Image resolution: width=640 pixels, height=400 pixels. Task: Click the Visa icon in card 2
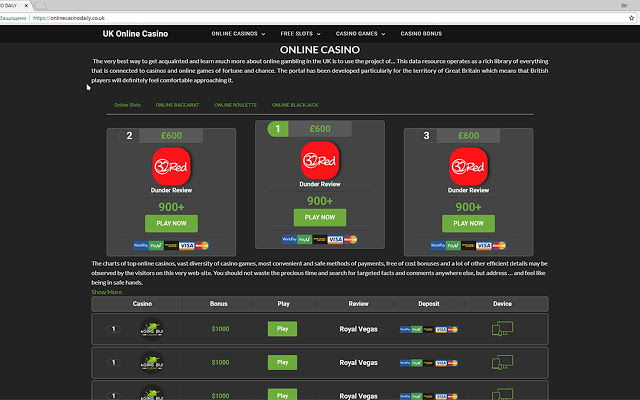187,245
